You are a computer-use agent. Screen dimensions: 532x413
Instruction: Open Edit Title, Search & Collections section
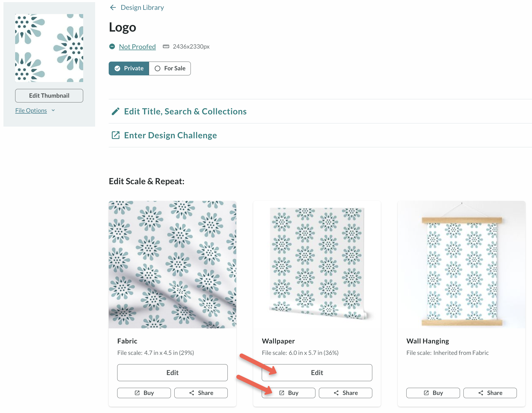[x=185, y=111]
